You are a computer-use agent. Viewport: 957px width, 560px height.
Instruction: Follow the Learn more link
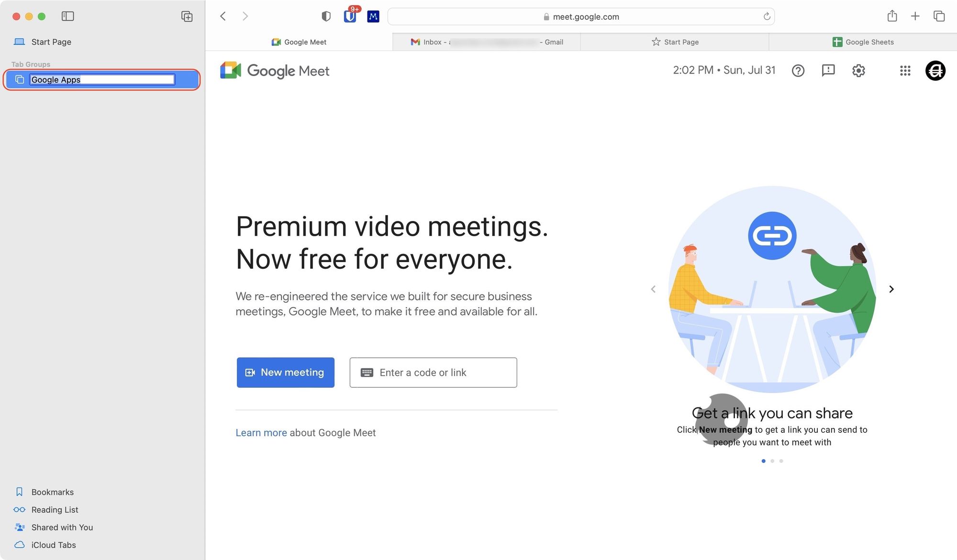261,433
